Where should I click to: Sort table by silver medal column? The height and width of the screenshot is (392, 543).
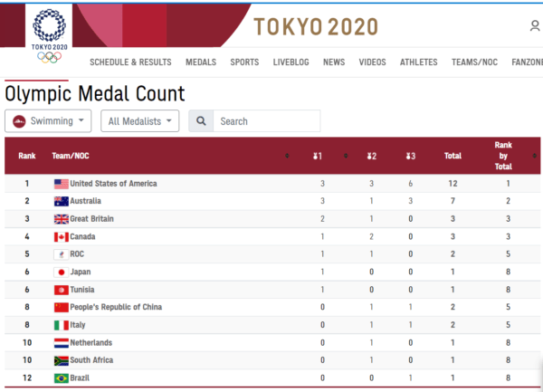tap(371, 156)
